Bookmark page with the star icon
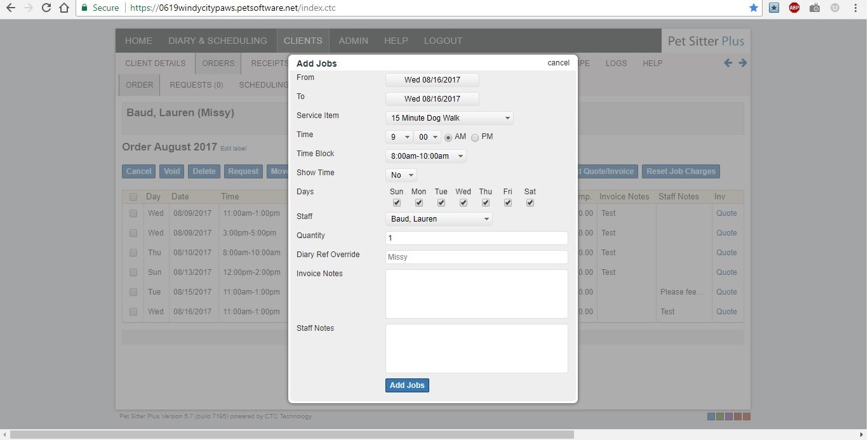Screen dimensions: 868x440 point(753,8)
